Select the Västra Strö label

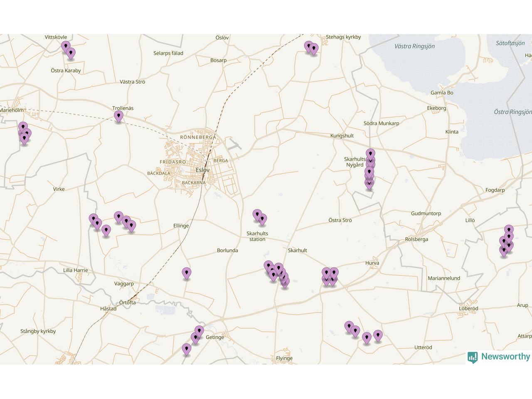click(x=132, y=81)
